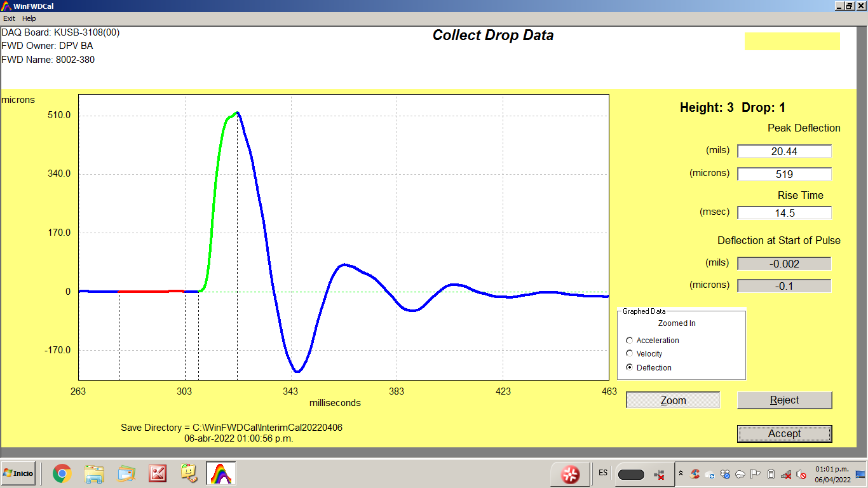The width and height of the screenshot is (868, 488).
Task: Open the file explorer folder icon
Action: click(x=94, y=473)
